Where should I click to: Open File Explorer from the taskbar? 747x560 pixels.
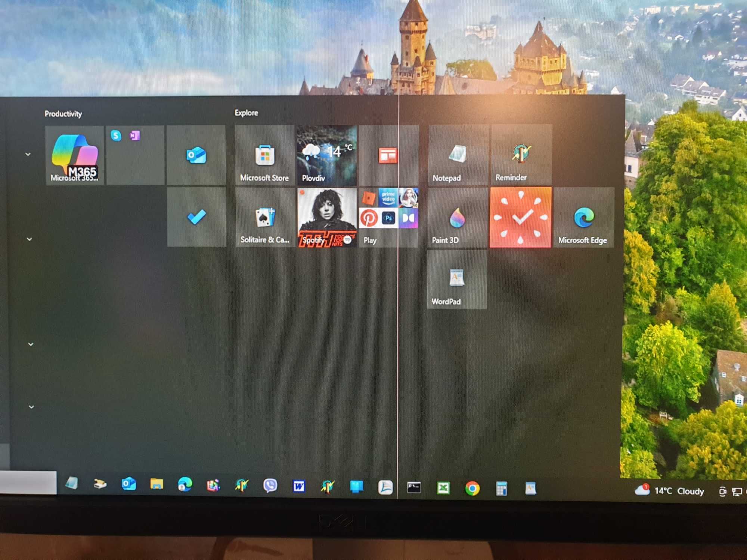[157, 484]
